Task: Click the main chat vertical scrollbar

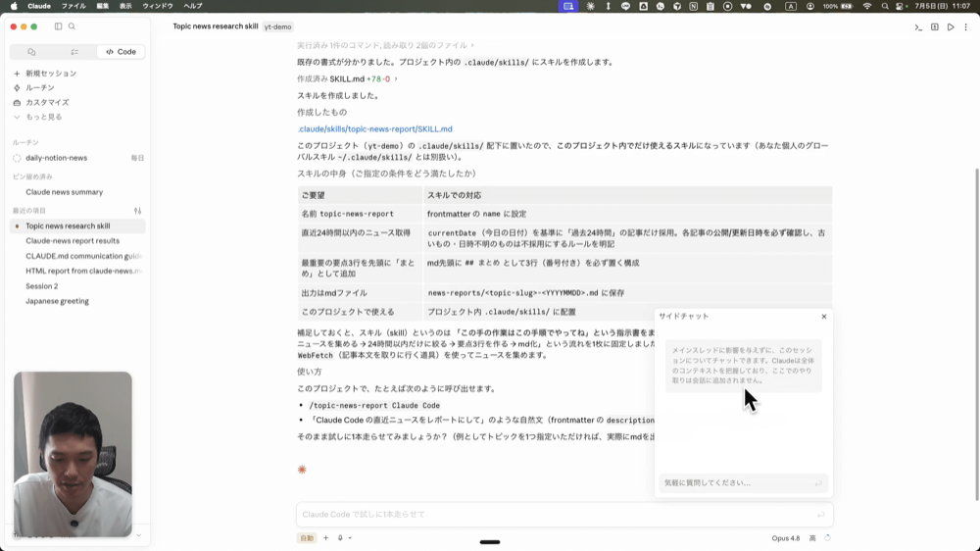Action: (977, 334)
